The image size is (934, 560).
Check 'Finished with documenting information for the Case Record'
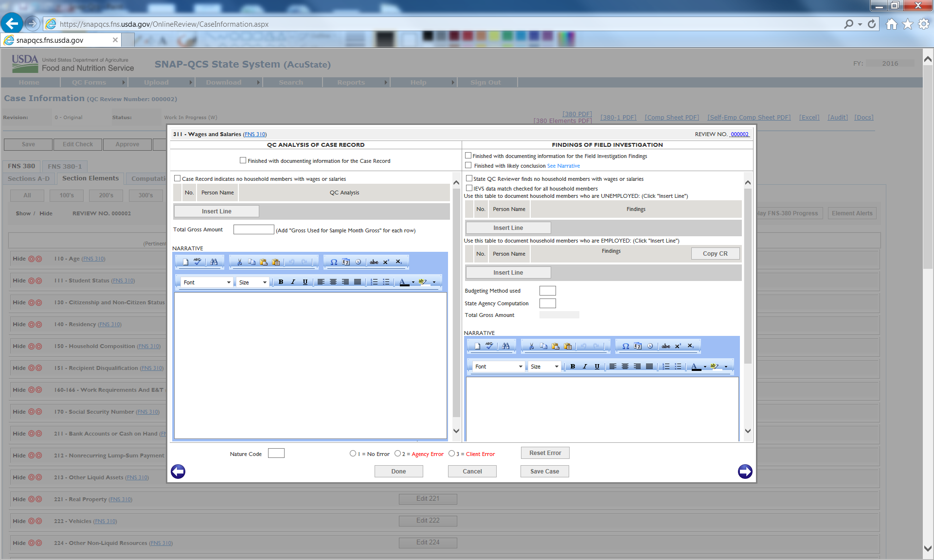tap(243, 160)
